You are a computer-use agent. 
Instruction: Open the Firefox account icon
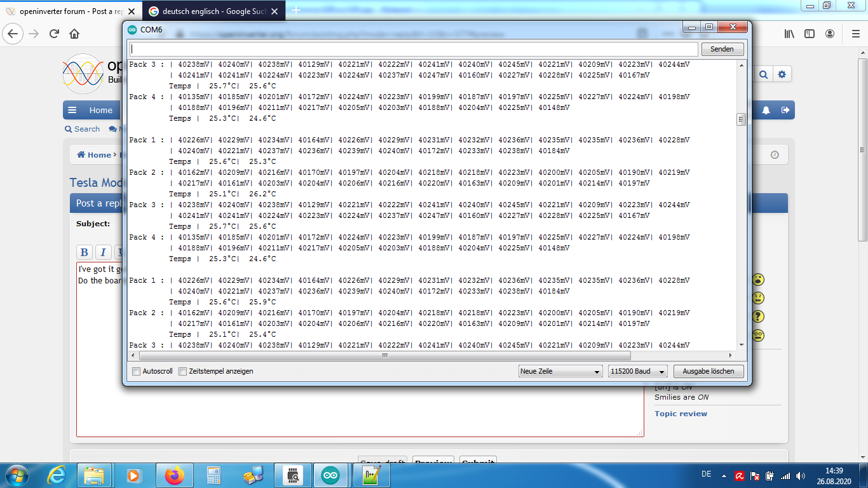[830, 34]
